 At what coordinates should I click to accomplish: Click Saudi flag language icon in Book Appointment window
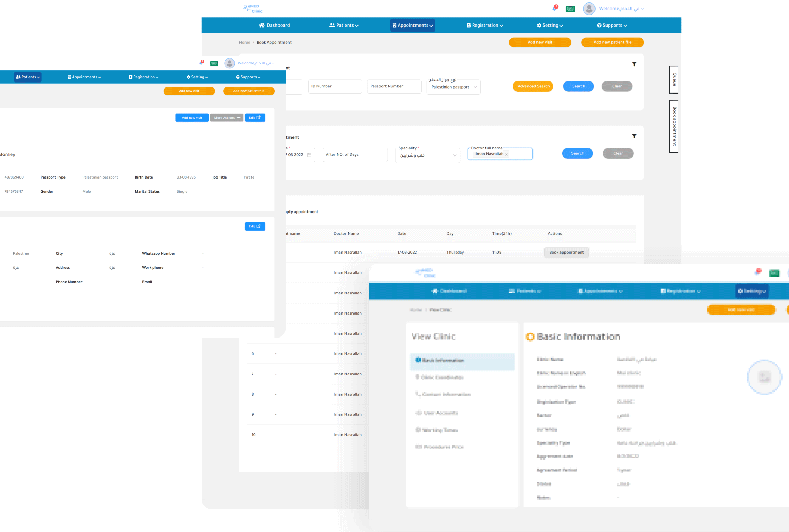(x=570, y=9)
